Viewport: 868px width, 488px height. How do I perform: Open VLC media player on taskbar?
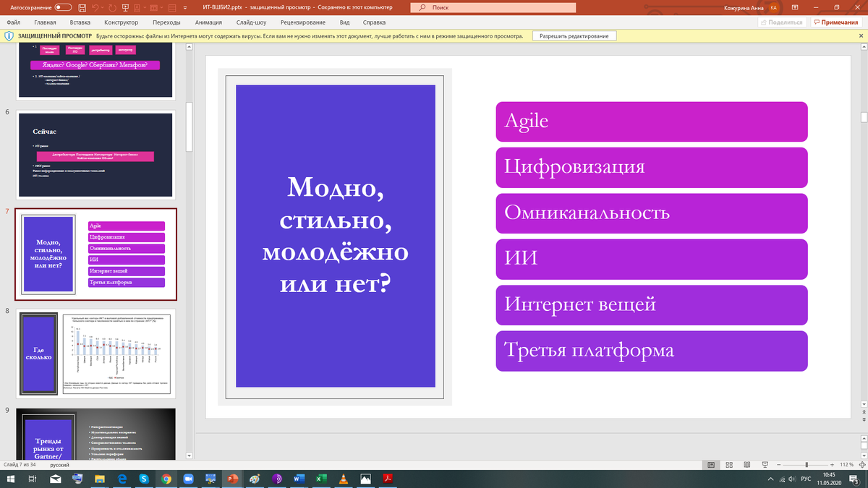coord(344,479)
